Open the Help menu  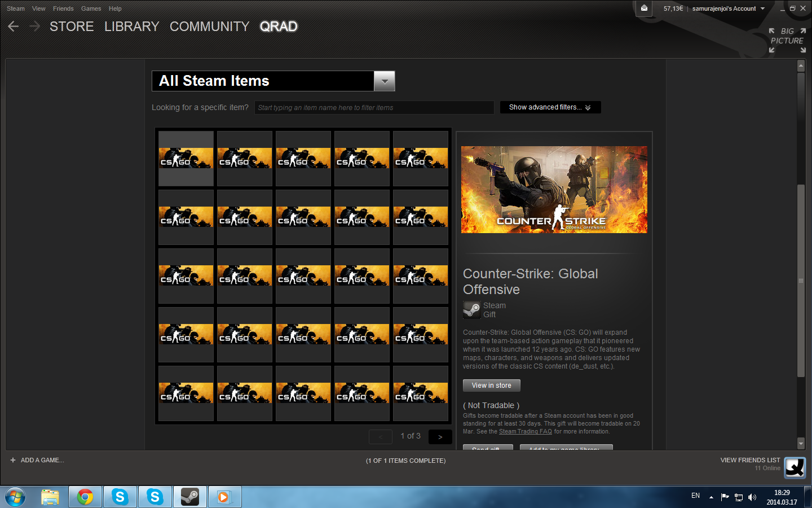click(115, 8)
